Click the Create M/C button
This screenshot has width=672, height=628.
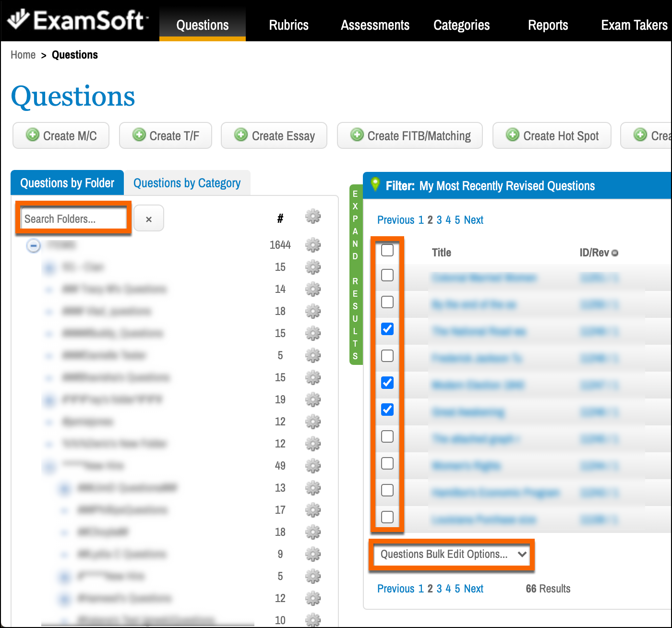[x=61, y=135]
